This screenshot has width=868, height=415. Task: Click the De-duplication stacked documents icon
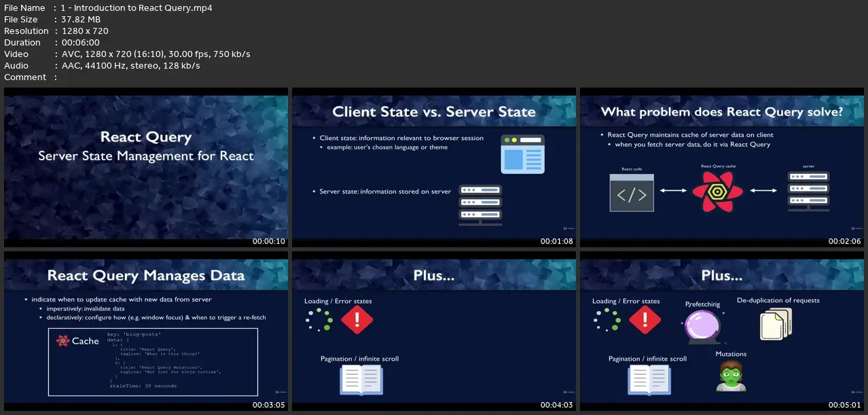tap(776, 323)
